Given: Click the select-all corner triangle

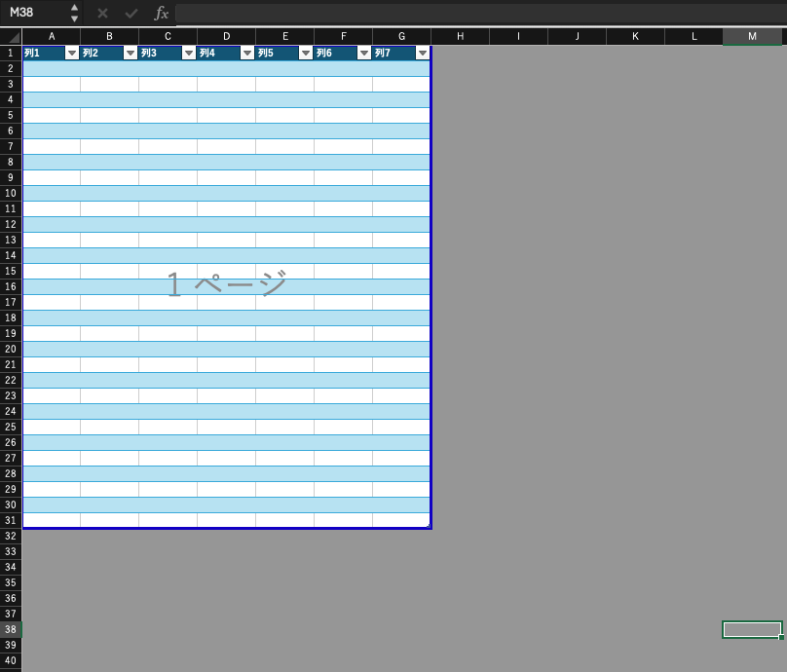Looking at the screenshot, I should pyautogui.click(x=14, y=37).
